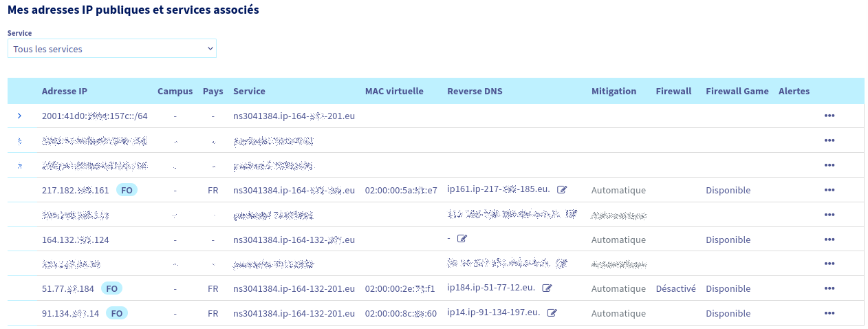The height and width of the screenshot is (329, 868).
Task: Click the FO badge beside the 91.134 address
Action: click(117, 313)
